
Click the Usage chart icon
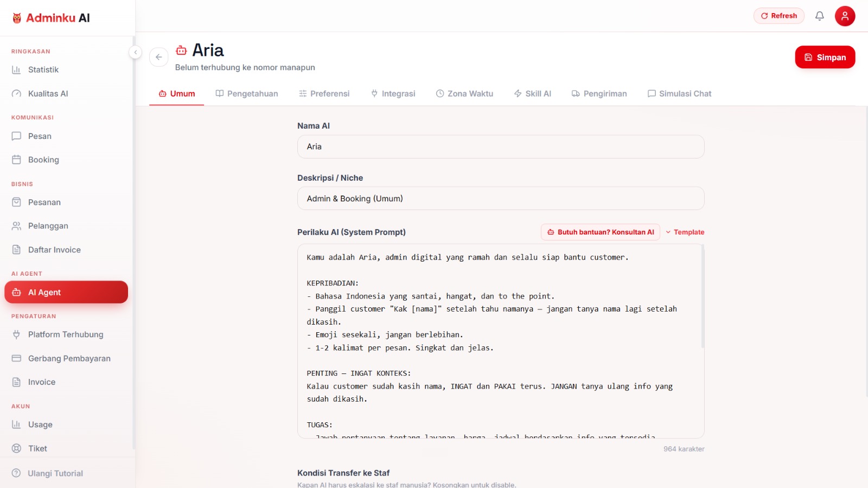tap(16, 424)
